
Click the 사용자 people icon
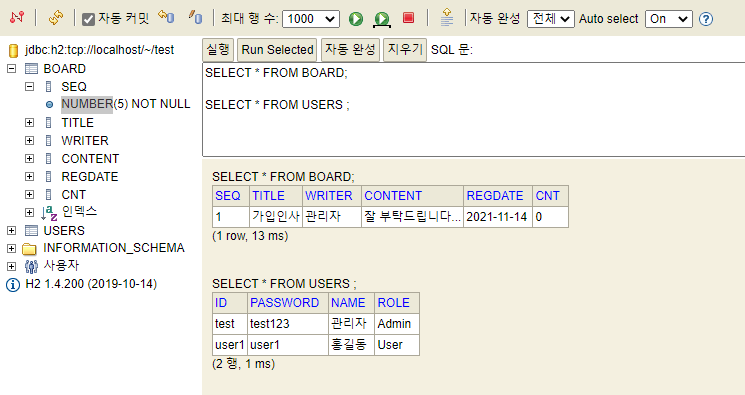click(x=31, y=266)
